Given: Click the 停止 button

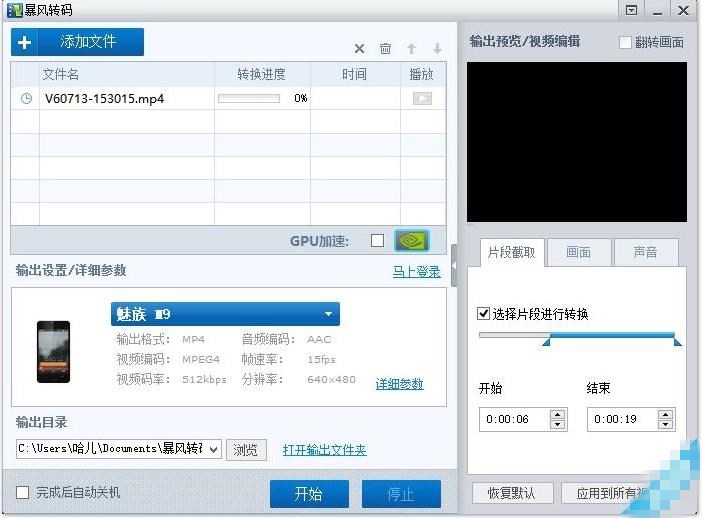Looking at the screenshot, I should pos(401,494).
